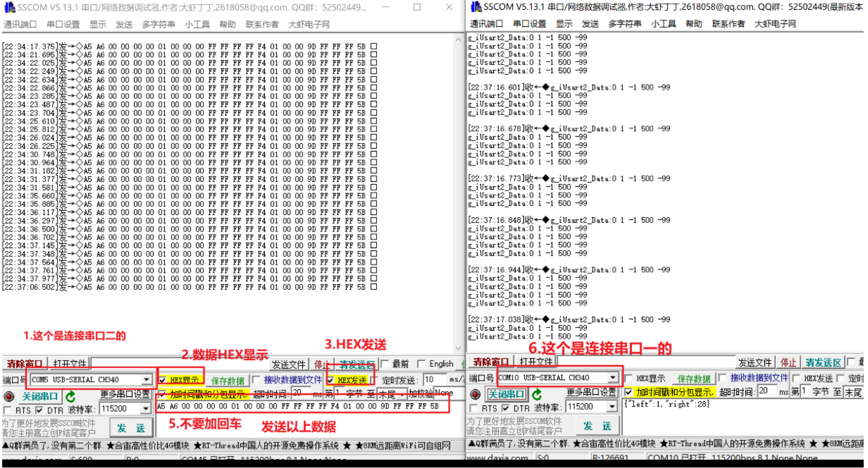Click 打开文件 button in right window
The image size is (868, 468).
(x=537, y=362)
